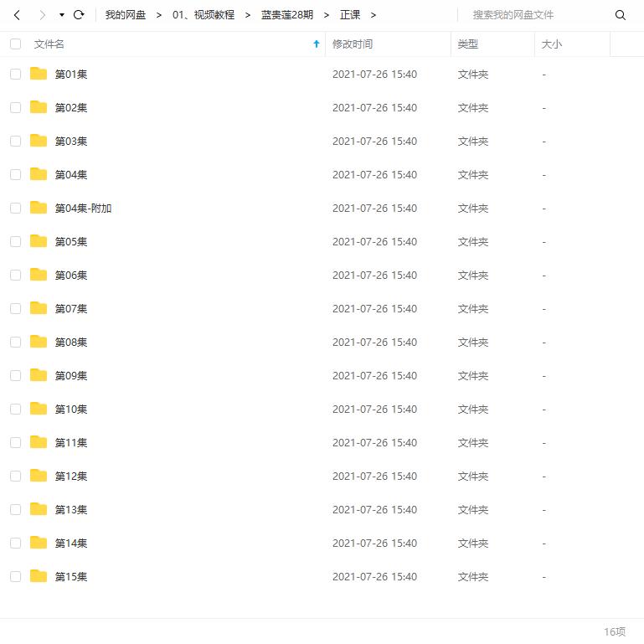Check the box for 第03集

tap(16, 142)
